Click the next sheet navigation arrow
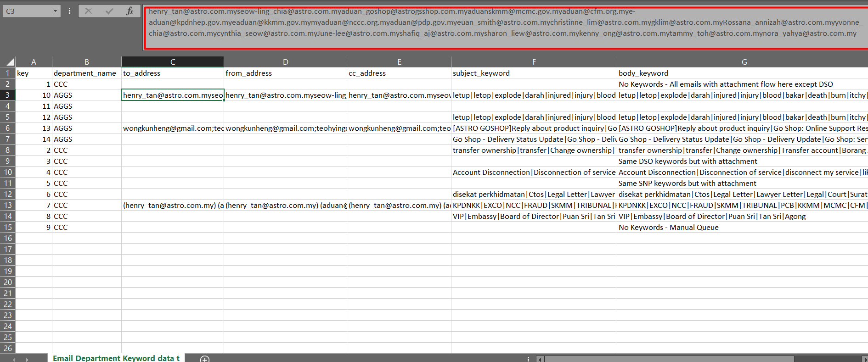Viewport: 868px width, 362px height. tap(27, 359)
